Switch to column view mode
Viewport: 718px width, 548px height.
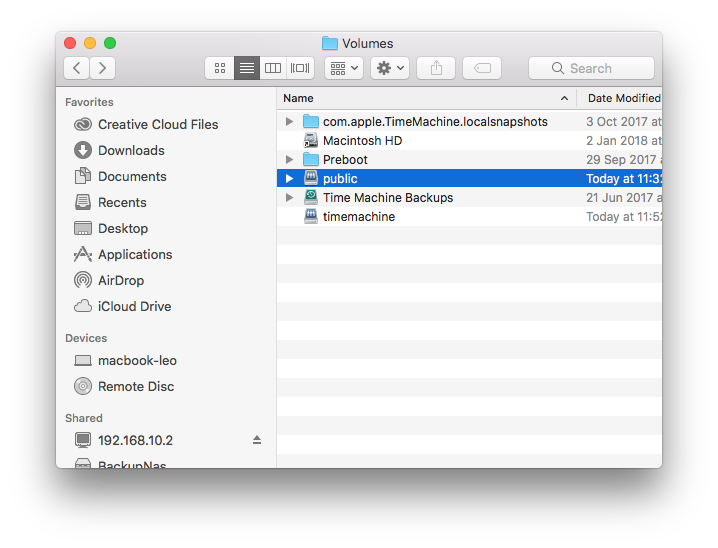pos(273,68)
